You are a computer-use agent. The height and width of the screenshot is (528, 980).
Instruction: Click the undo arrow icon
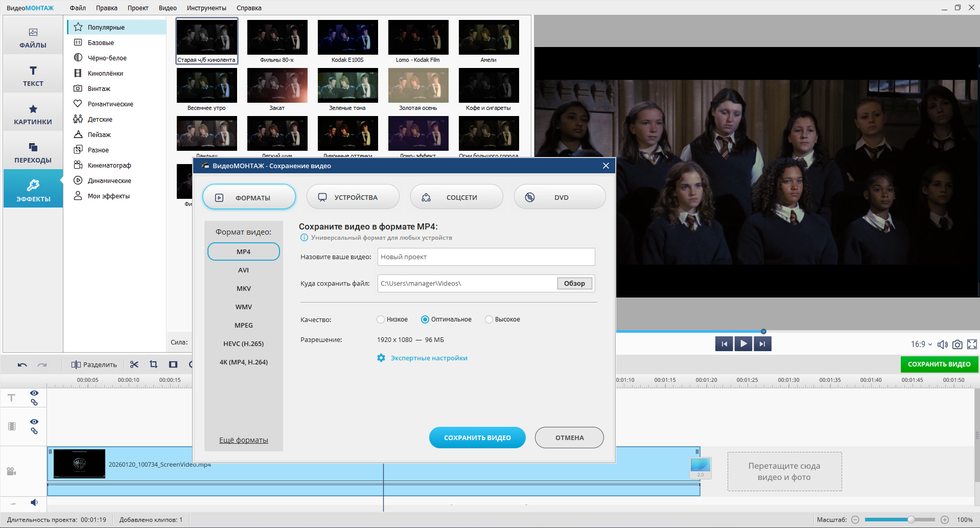pyautogui.click(x=22, y=364)
